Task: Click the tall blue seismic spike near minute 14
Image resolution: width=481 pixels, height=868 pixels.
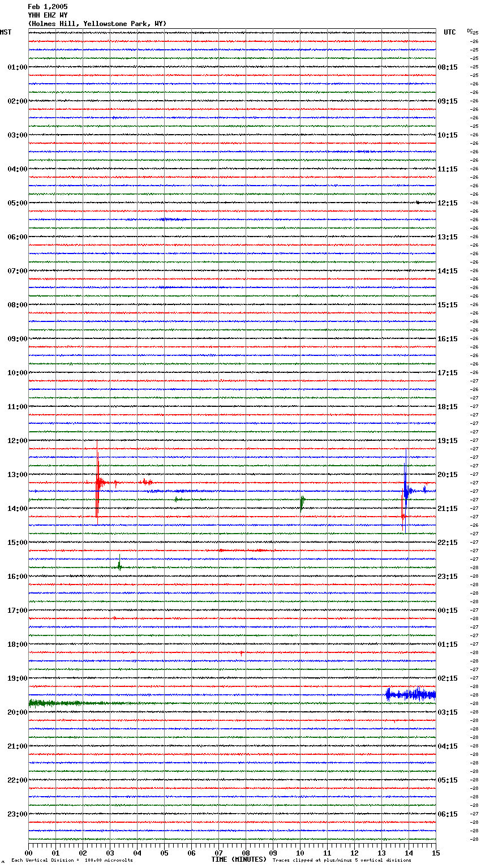Action: coord(405,491)
